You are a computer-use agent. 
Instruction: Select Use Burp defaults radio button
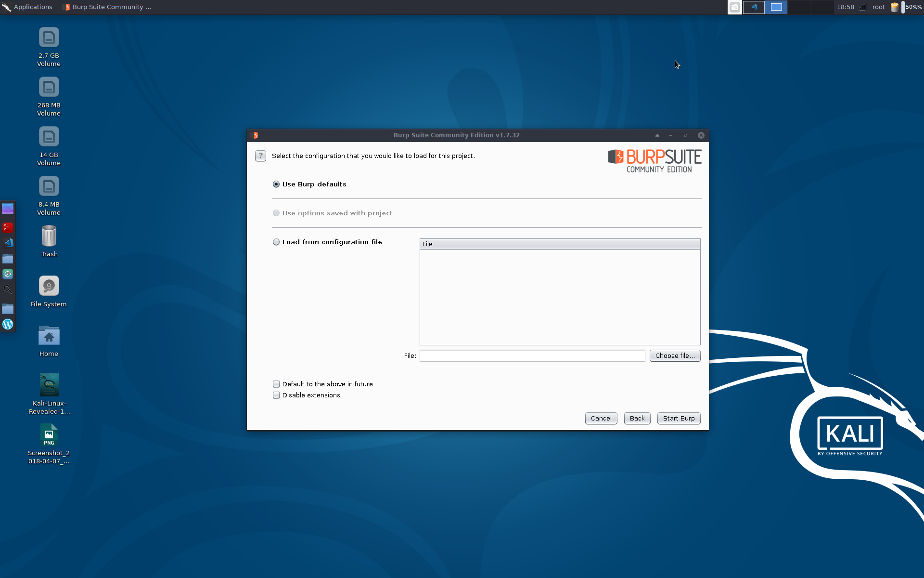coord(276,184)
